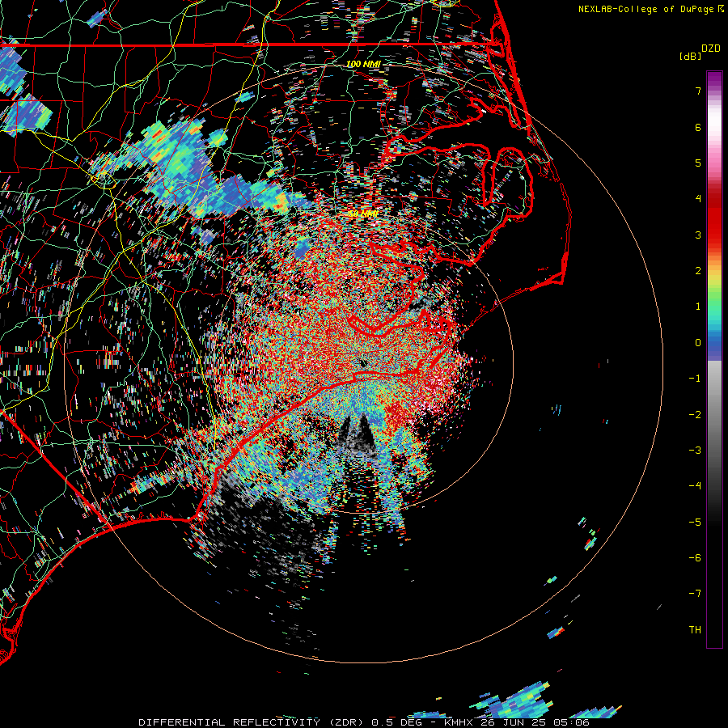The height and width of the screenshot is (728, 728).
Task: Click the 3 value on the color scale
Action: coord(698,235)
